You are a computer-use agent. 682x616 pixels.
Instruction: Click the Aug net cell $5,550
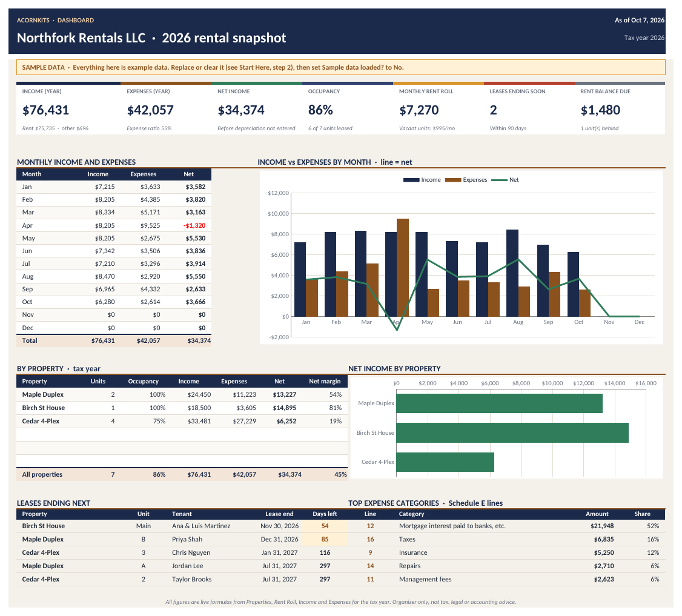pyautogui.click(x=195, y=276)
